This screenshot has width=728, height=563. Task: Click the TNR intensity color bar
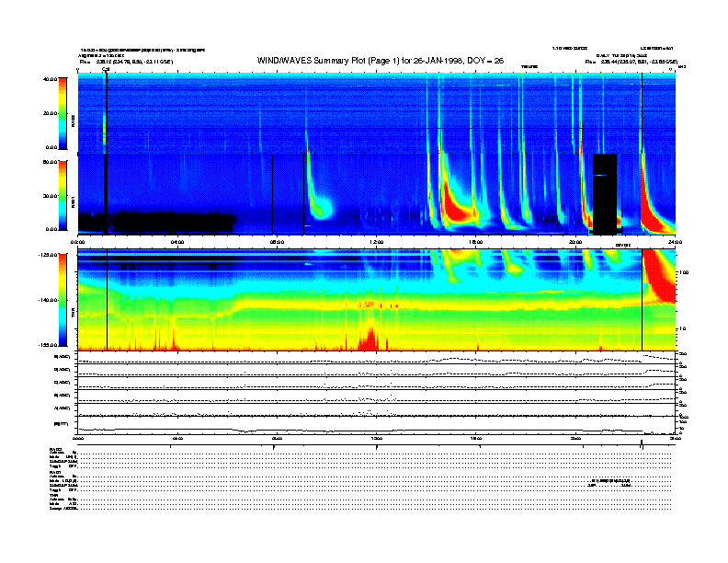(x=63, y=300)
